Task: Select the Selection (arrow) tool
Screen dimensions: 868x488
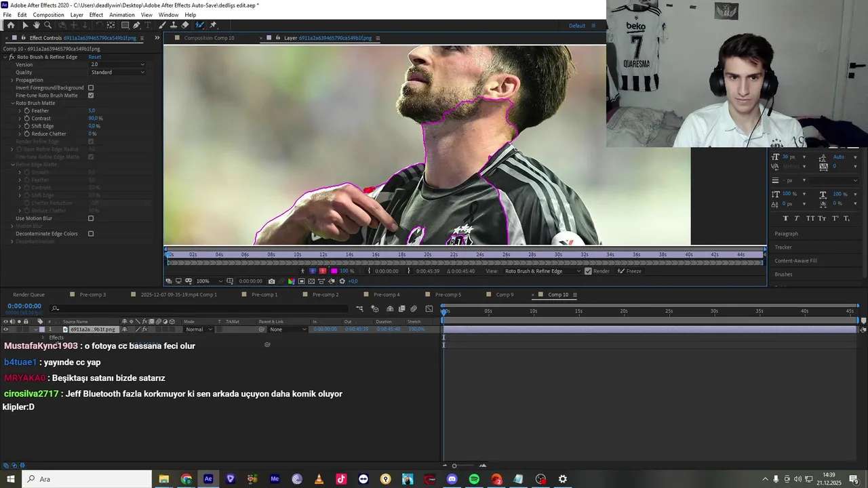Action: [x=25, y=25]
